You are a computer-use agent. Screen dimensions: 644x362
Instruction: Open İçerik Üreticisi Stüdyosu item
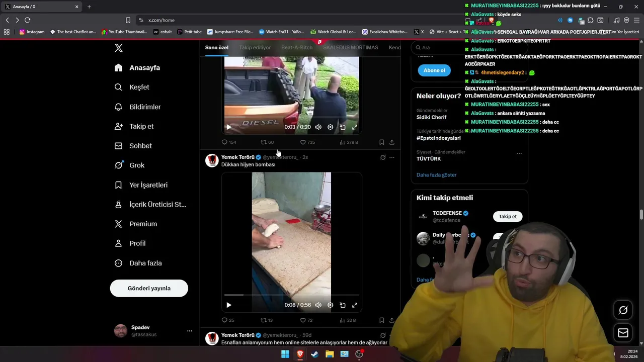point(150,204)
